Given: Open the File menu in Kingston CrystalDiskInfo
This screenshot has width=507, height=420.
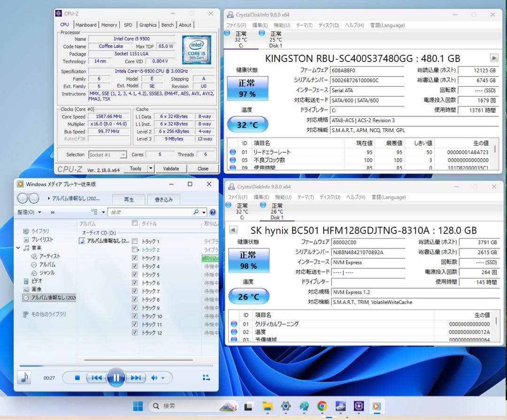Looking at the screenshot, I should [236, 25].
